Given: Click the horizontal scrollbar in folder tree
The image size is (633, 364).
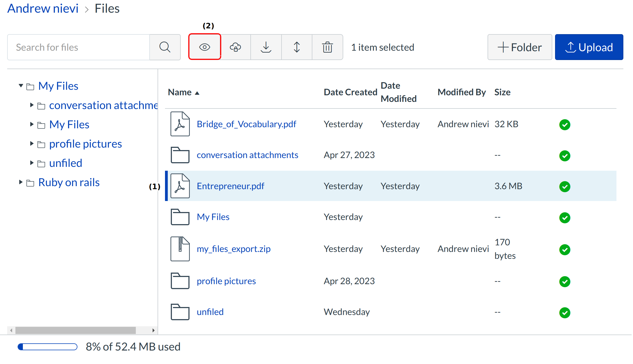Looking at the screenshot, I should point(75,330).
